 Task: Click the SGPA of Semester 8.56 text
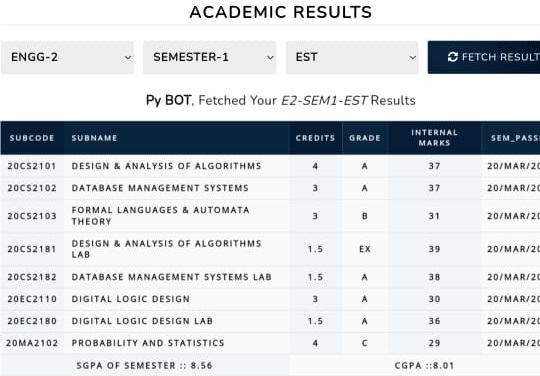tap(145, 365)
